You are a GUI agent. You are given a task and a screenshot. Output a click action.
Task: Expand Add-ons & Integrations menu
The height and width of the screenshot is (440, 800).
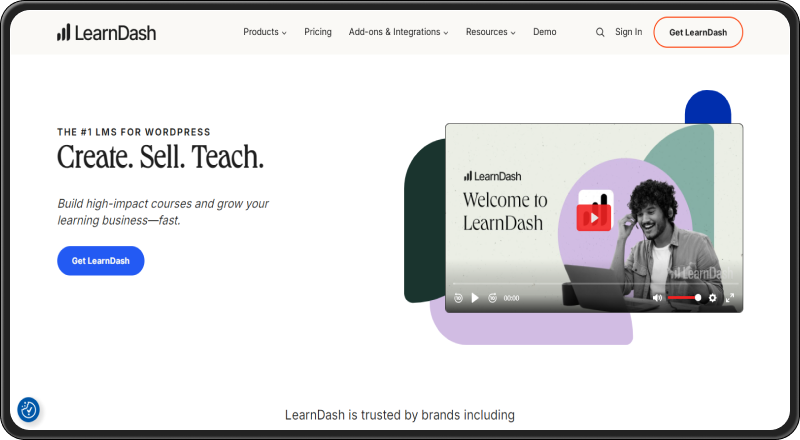(398, 32)
